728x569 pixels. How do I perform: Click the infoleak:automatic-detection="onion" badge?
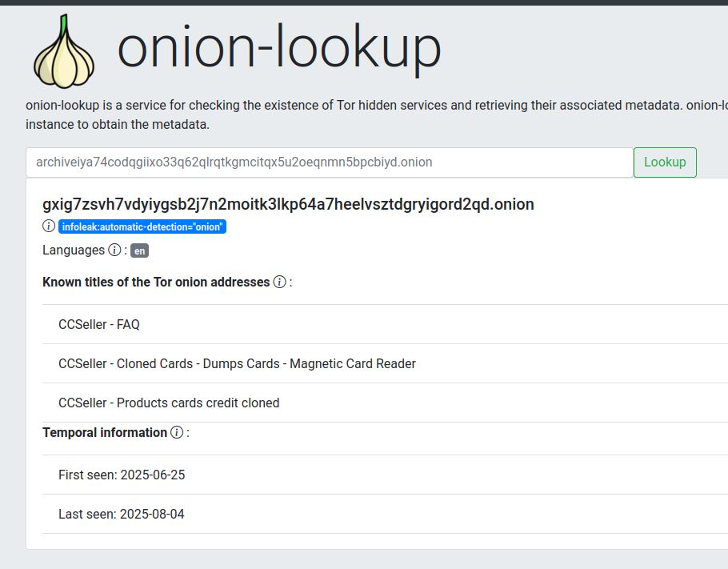click(142, 226)
